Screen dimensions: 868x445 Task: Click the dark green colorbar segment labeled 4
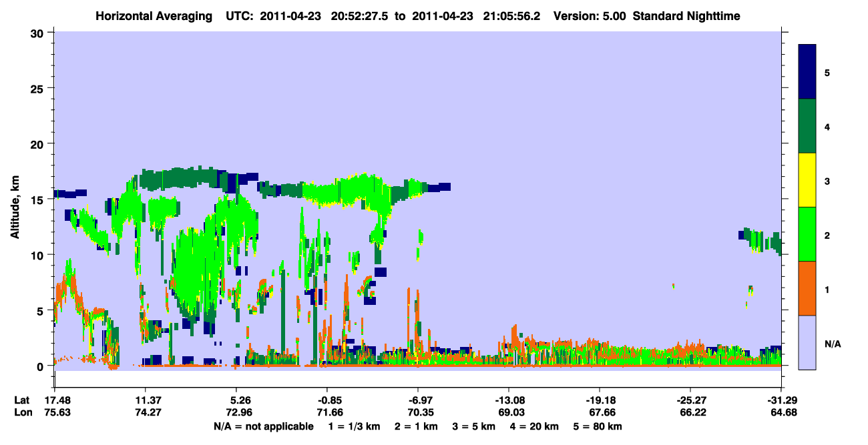click(x=807, y=126)
